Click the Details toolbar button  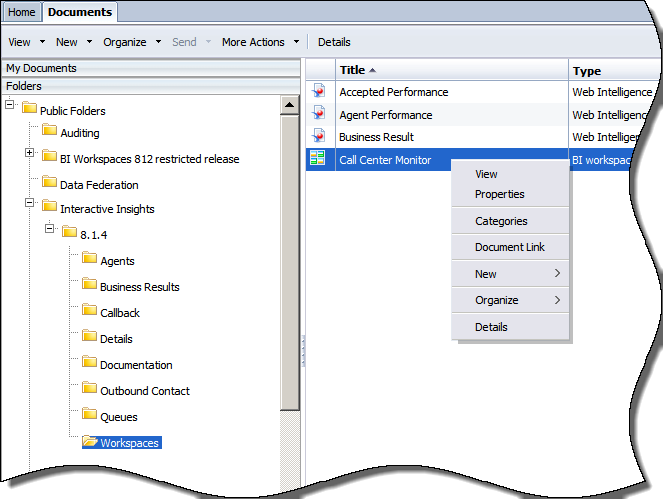click(x=334, y=42)
